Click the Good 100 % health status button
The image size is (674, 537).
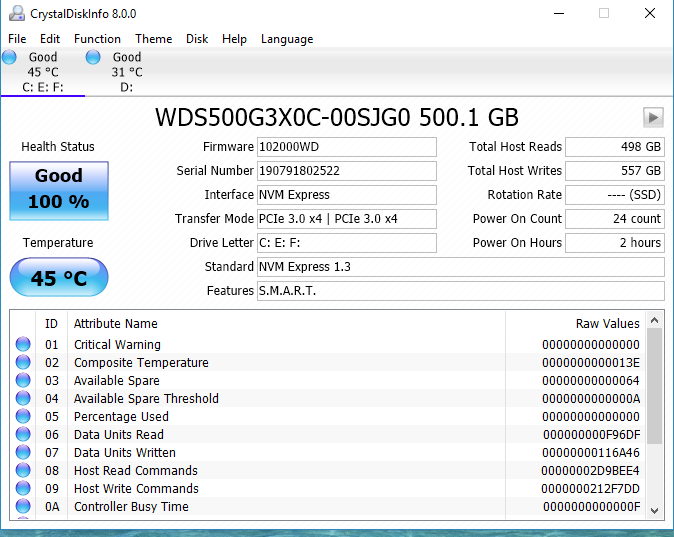[59, 191]
